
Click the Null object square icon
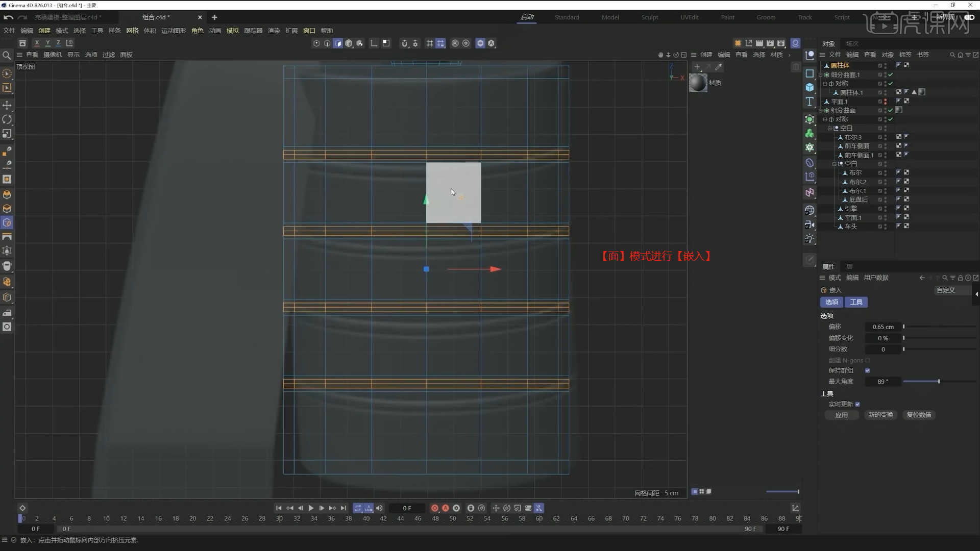tap(810, 73)
